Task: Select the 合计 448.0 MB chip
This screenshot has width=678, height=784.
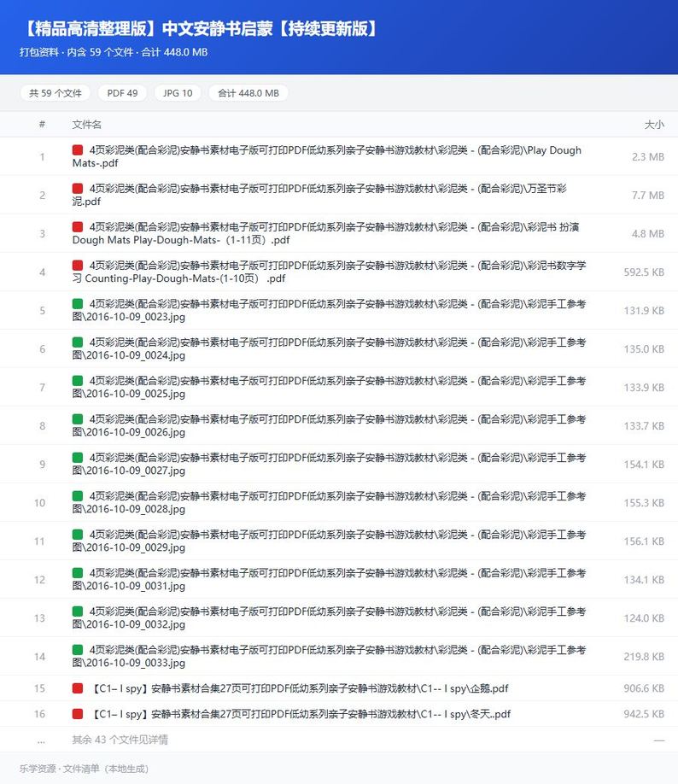Action: pos(248,93)
